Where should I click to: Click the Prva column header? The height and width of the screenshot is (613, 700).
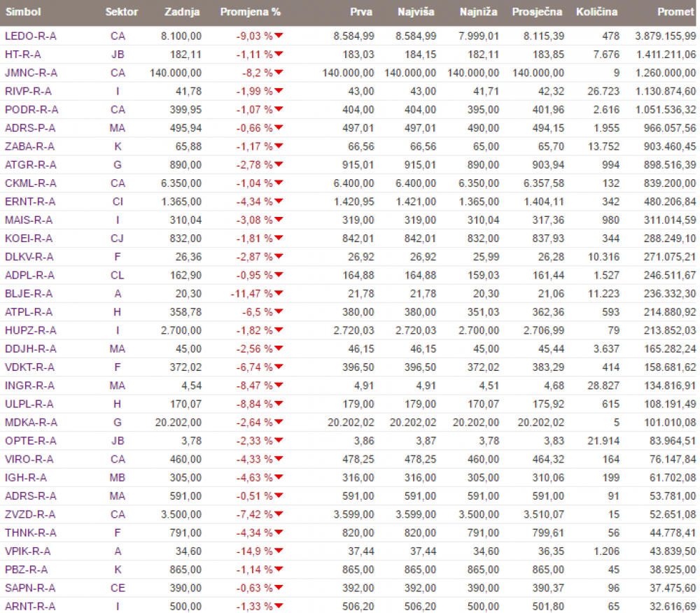pos(361,12)
